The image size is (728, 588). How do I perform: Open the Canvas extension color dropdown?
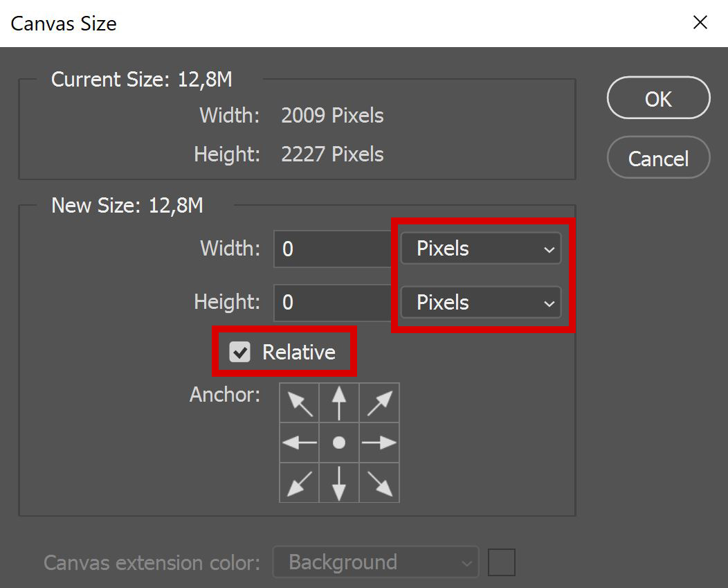[x=375, y=562]
